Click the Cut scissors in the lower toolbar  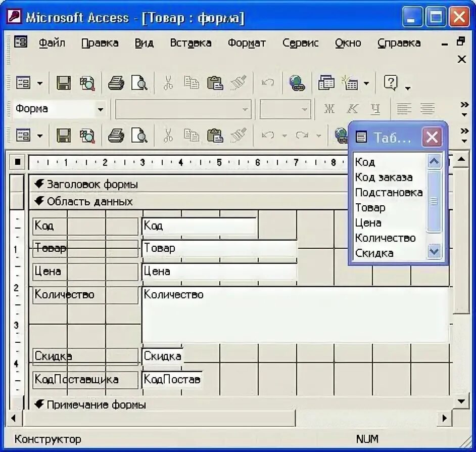(x=168, y=135)
